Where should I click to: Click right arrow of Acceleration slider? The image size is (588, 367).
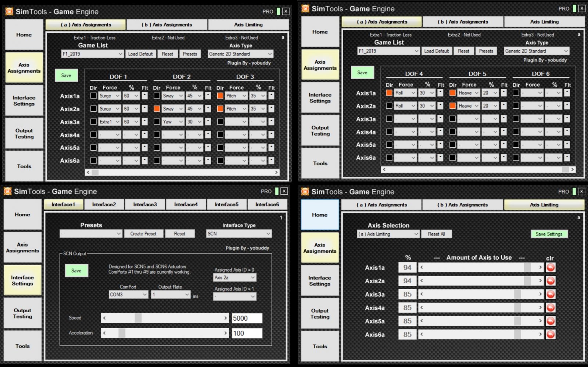coord(226,333)
